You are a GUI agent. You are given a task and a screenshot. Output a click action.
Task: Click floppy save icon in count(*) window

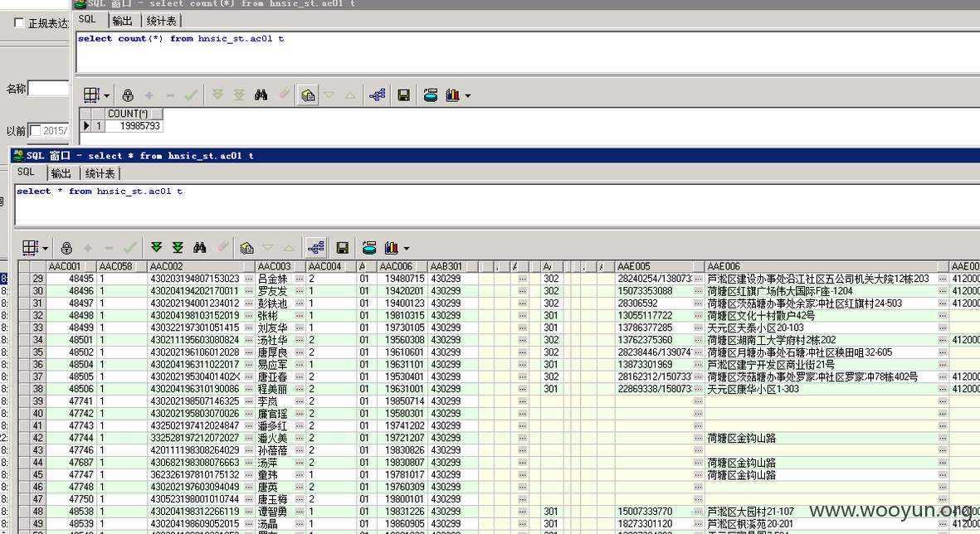(404, 95)
